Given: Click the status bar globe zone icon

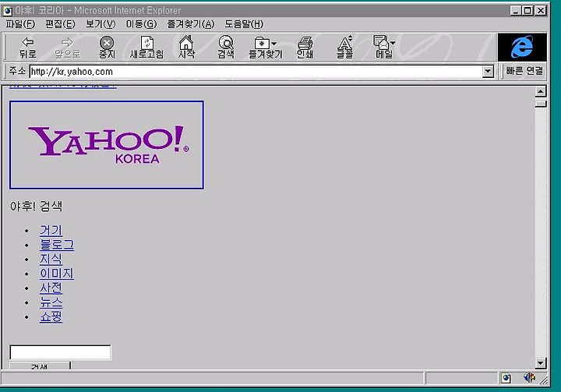Looking at the screenshot, I should 506,378.
